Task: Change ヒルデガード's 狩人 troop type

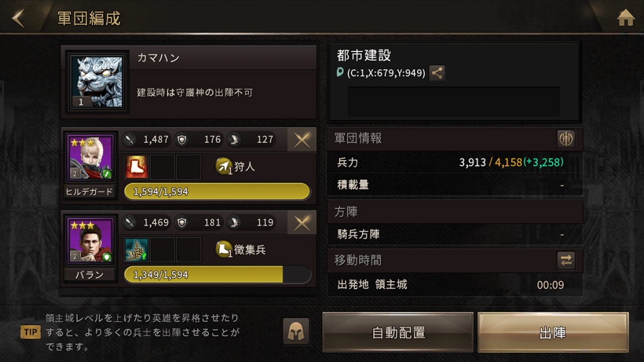Action: coord(235,166)
